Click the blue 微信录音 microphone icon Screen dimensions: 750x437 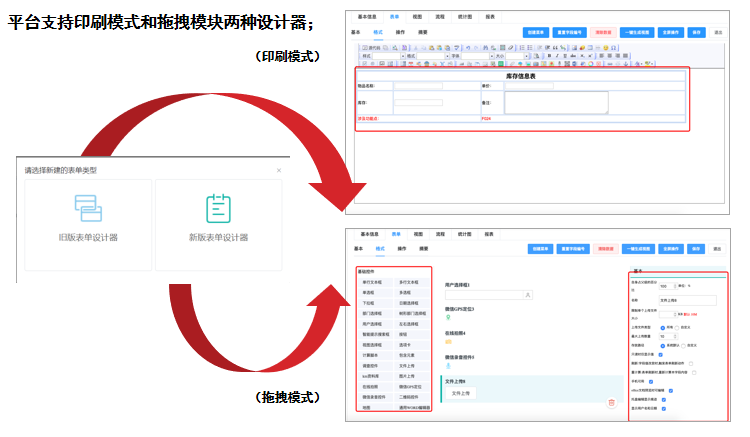448,365
